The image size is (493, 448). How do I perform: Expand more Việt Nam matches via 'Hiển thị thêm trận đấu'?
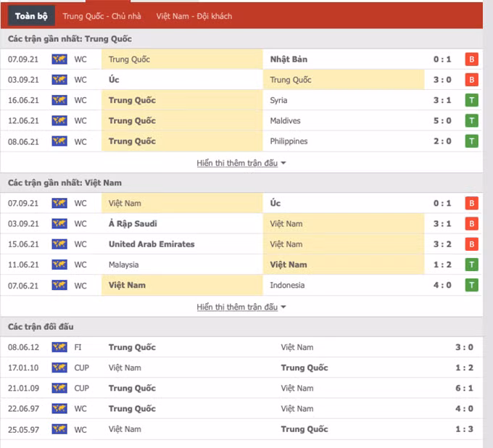pyautogui.click(x=241, y=307)
